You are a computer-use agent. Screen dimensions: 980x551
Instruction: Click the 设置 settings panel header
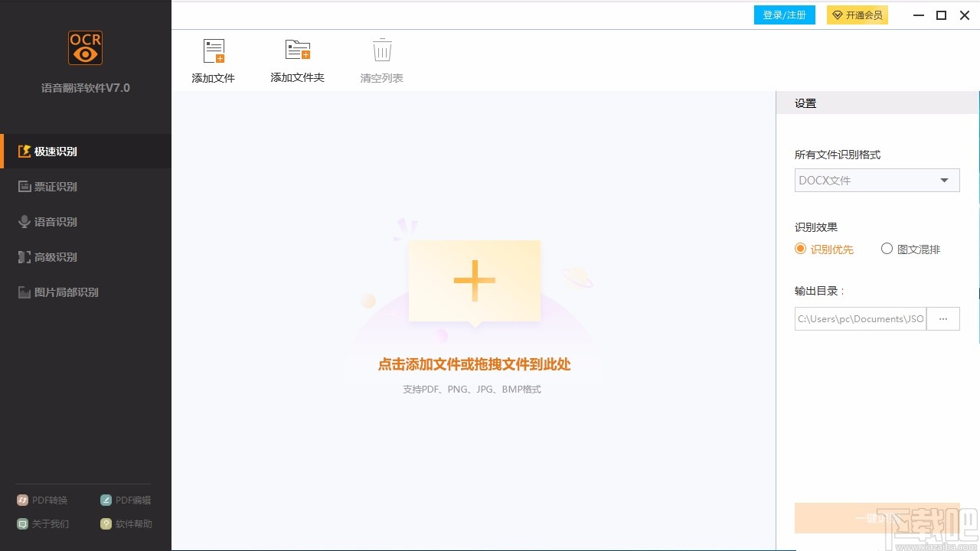[805, 102]
